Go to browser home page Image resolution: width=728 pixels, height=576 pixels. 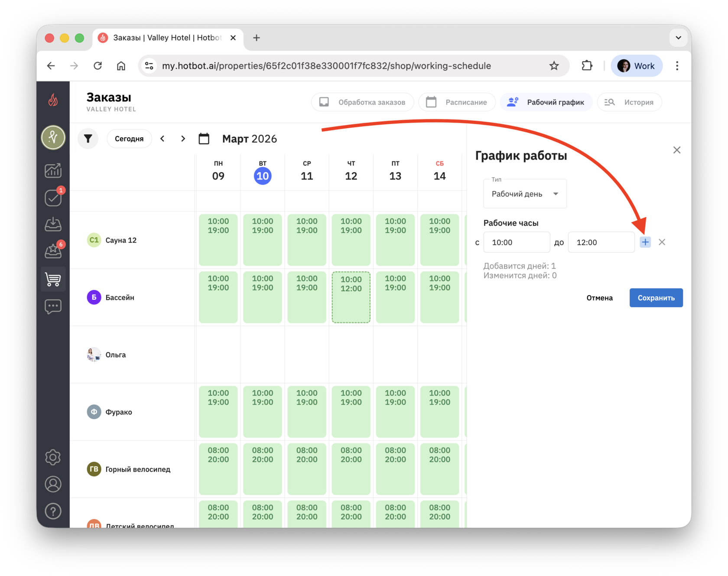[121, 66]
